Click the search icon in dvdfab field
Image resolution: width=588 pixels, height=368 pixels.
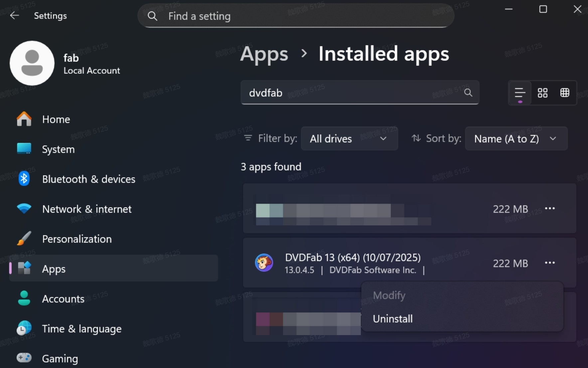coord(468,92)
